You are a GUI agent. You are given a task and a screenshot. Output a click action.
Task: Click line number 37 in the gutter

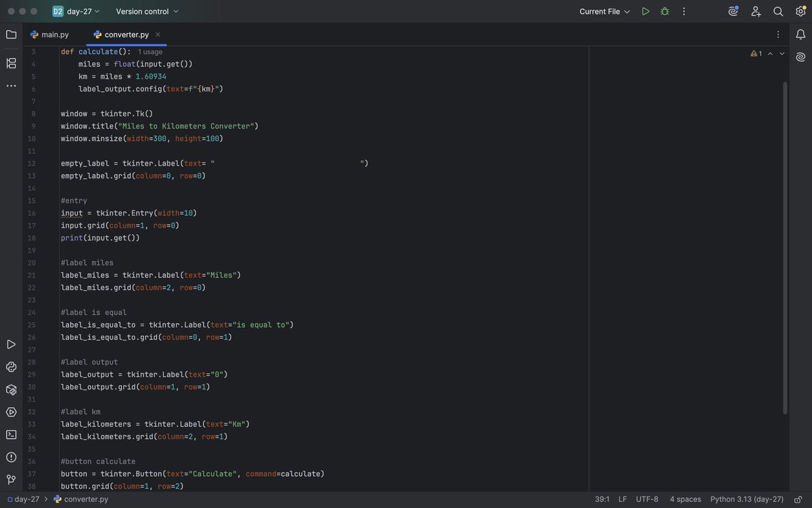[x=32, y=473]
